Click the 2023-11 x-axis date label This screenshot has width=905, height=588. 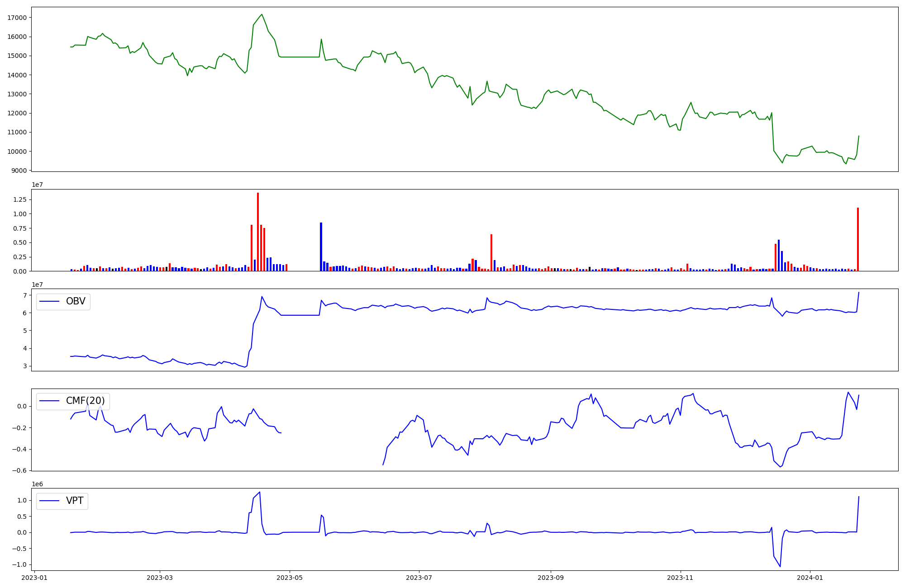(x=681, y=578)
